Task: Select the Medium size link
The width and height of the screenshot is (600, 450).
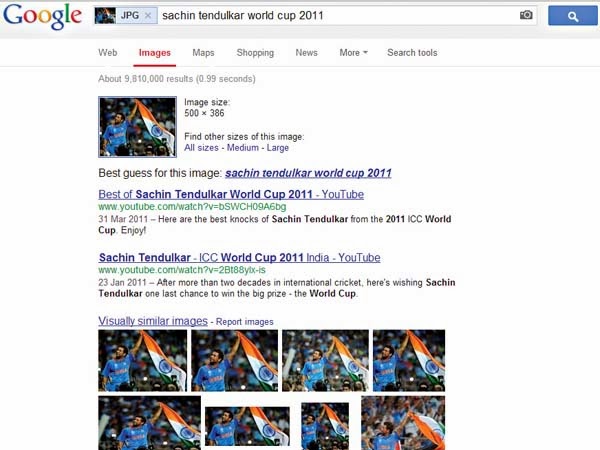Action: pyautogui.click(x=243, y=148)
